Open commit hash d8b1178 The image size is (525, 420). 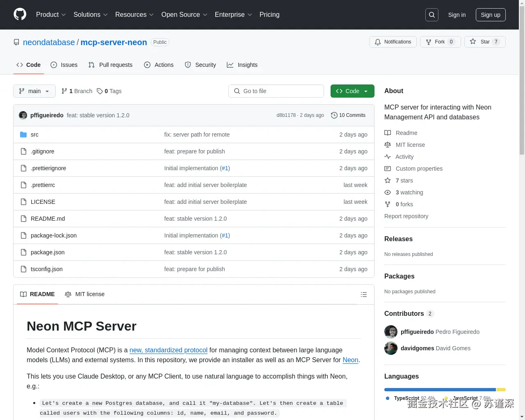[286, 115]
